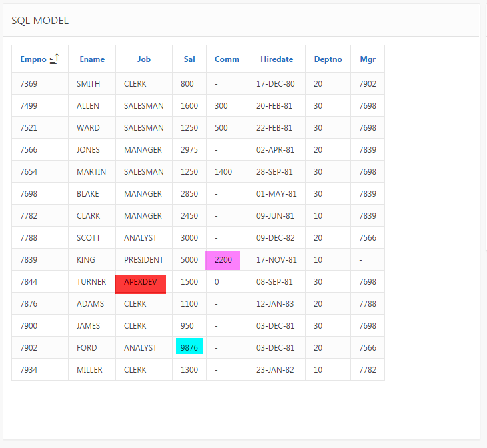Click the name ALLEN
This screenshot has width=487, height=448.
point(88,106)
